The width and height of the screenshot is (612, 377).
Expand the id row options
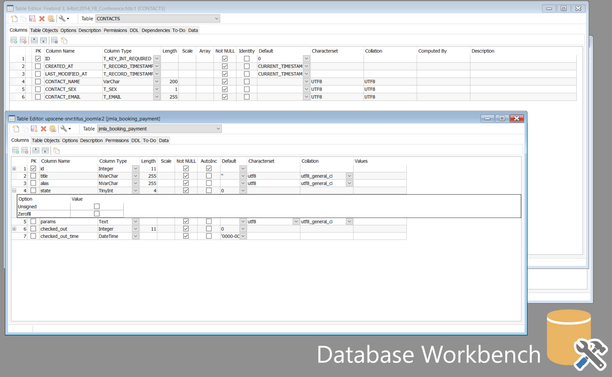pos(14,169)
